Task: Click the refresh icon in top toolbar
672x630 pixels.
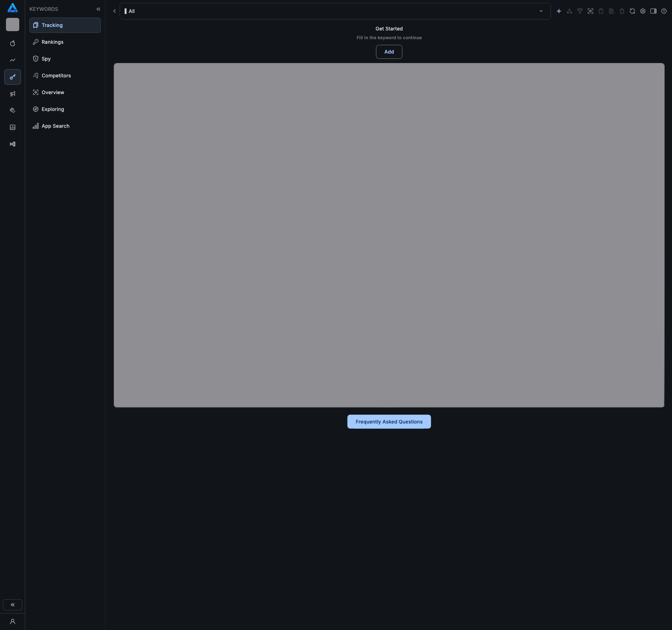Action: (632, 11)
